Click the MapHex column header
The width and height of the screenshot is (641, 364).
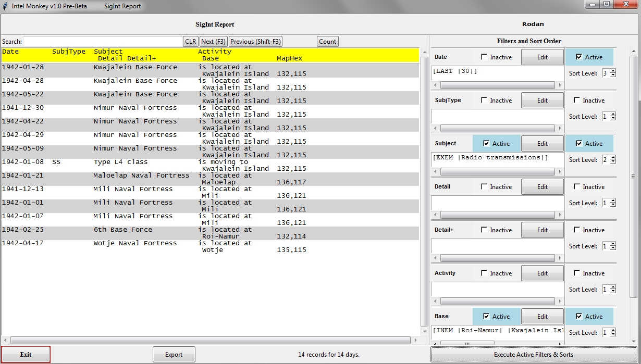coord(289,58)
